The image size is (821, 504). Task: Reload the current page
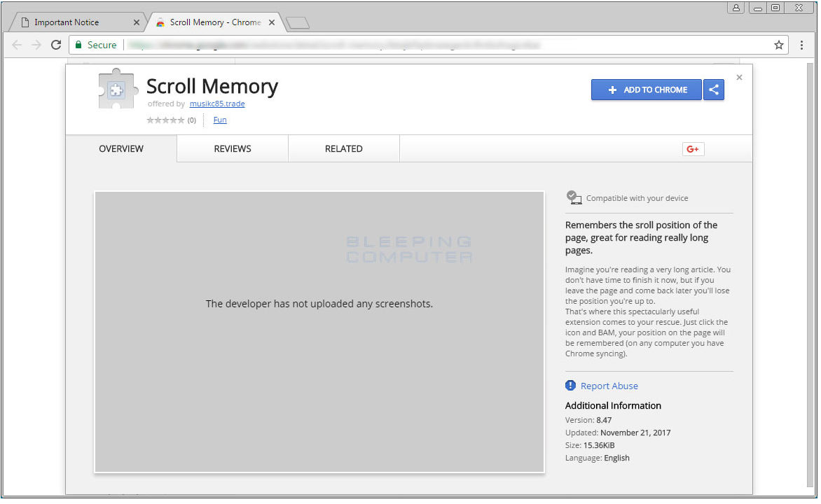pyautogui.click(x=56, y=45)
